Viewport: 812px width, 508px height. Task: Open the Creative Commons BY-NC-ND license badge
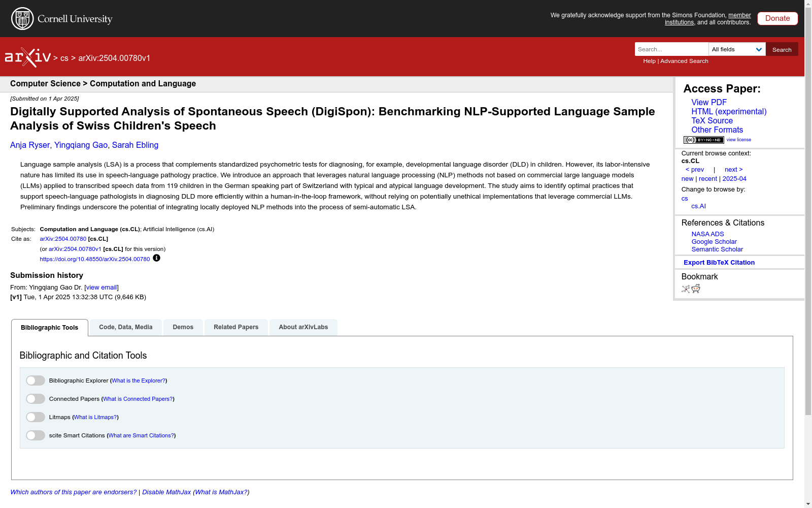coord(703,140)
